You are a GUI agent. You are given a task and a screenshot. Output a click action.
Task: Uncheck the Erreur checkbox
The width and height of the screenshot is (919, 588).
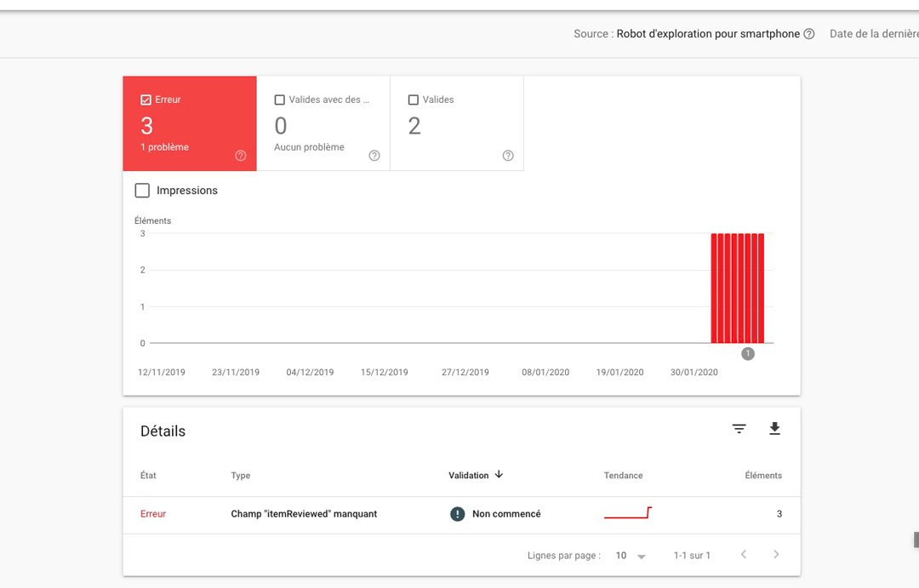tap(146, 100)
